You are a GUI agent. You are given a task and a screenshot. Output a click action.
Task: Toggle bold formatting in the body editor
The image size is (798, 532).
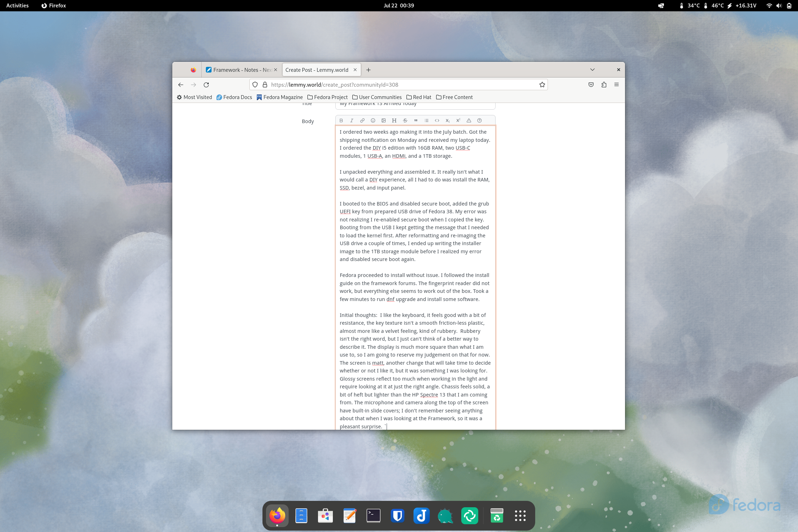coord(341,121)
